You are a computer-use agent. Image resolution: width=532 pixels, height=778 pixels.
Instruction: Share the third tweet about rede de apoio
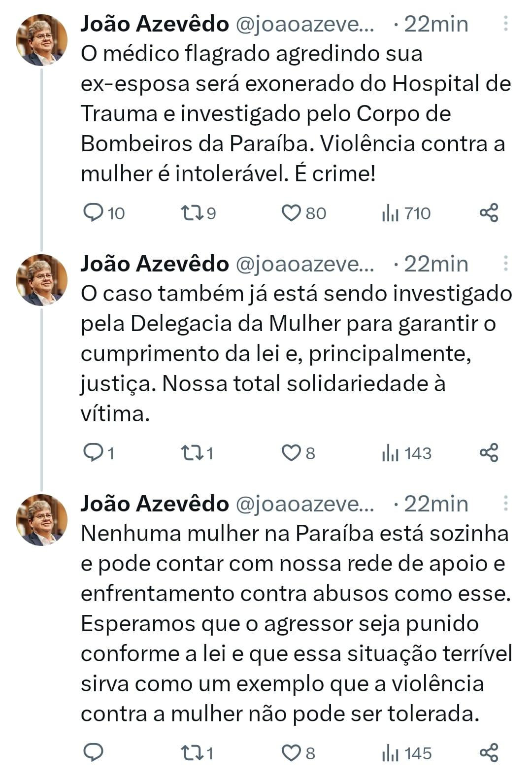pos(489,752)
